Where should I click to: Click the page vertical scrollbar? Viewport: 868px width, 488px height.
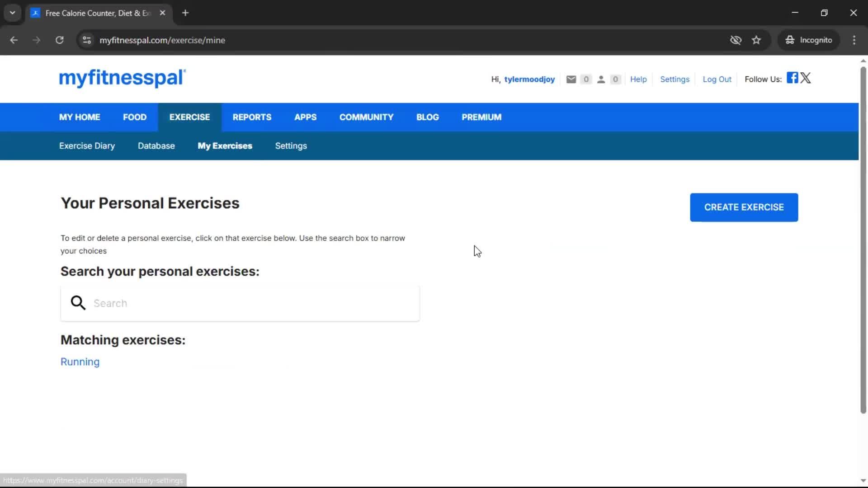863,239
